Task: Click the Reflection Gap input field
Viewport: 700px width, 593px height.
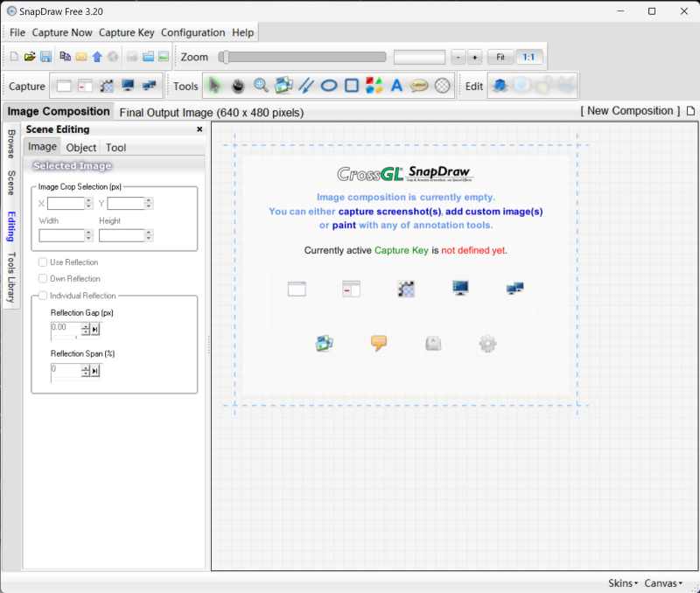Action: pyautogui.click(x=66, y=329)
